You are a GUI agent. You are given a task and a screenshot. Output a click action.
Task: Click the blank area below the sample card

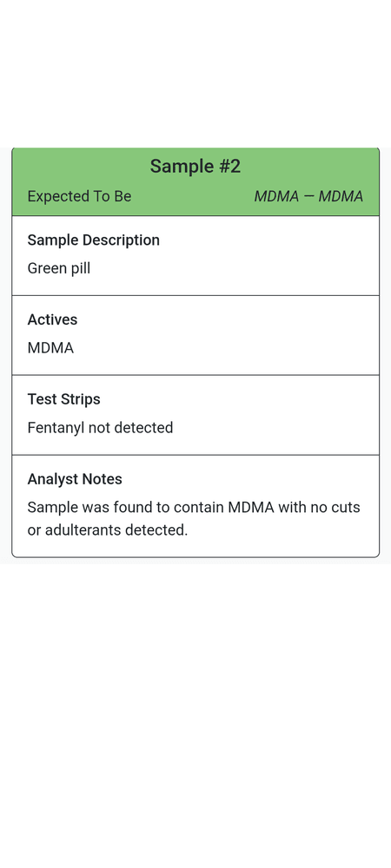tap(195, 714)
